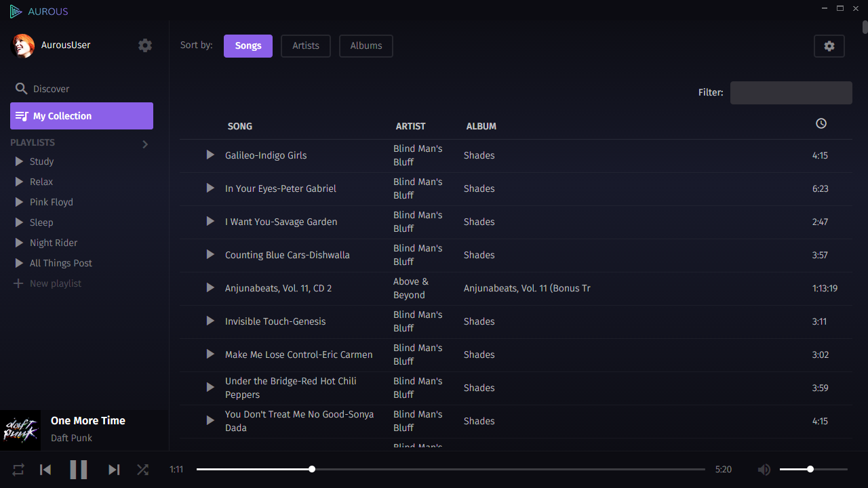Play Anjunabeats, Vol. 11, CD 2
The image size is (868, 488).
pos(210,288)
